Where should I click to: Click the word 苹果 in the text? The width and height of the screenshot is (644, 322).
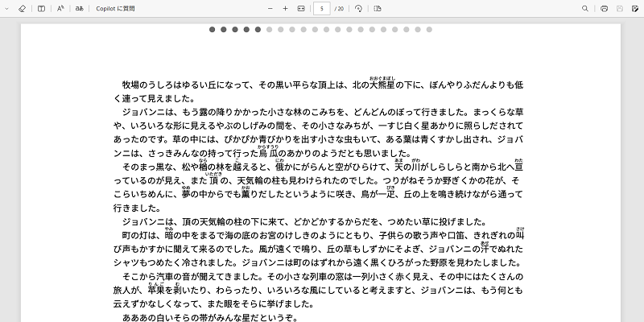(156, 290)
